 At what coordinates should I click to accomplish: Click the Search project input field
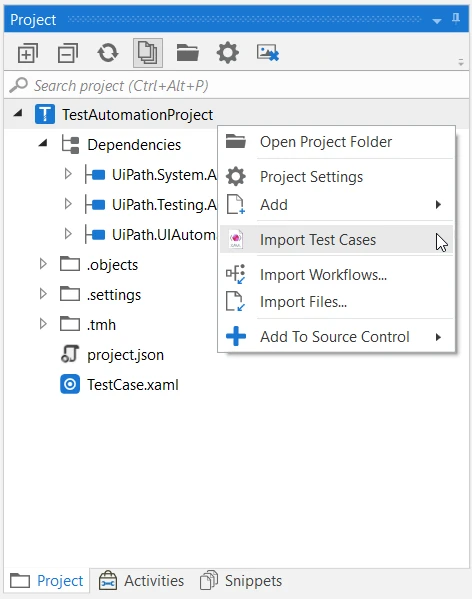(x=237, y=86)
